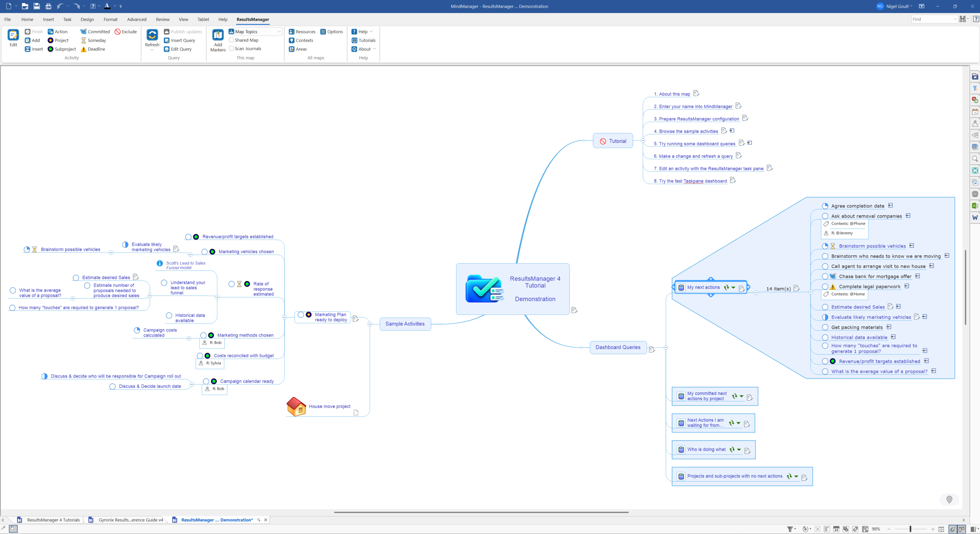Open the File menu
This screenshot has height=534, width=980.
pos(8,20)
